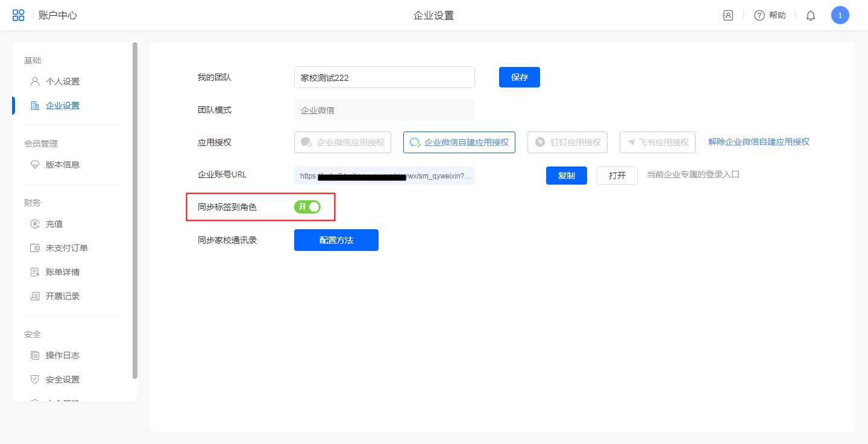Click the sidebar vertical scrollbar
Image resolution: width=868 pixels, height=444 pixels.
pos(135,211)
